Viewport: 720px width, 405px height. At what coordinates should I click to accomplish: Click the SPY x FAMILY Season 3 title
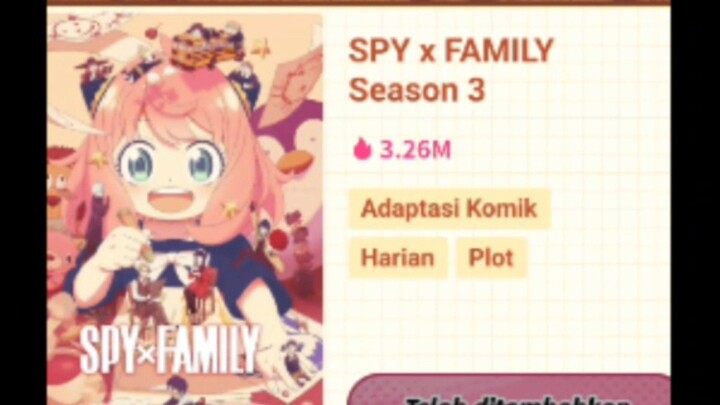click(451, 70)
